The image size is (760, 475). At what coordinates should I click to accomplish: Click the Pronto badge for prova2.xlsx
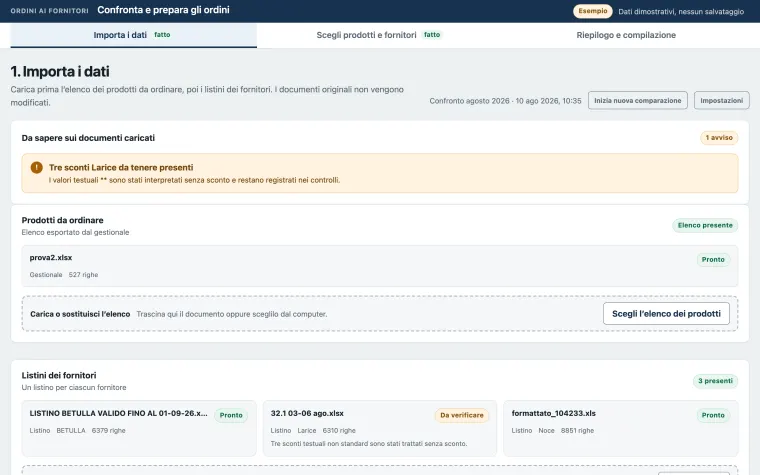[713, 260]
